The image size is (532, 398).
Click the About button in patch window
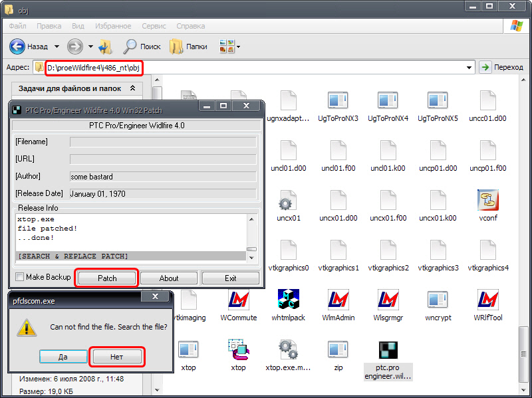[169, 278]
